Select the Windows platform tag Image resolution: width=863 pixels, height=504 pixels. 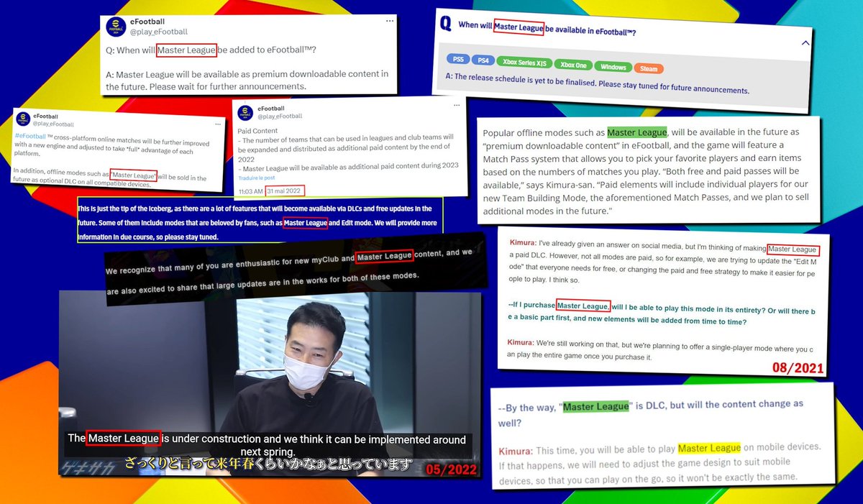point(612,67)
